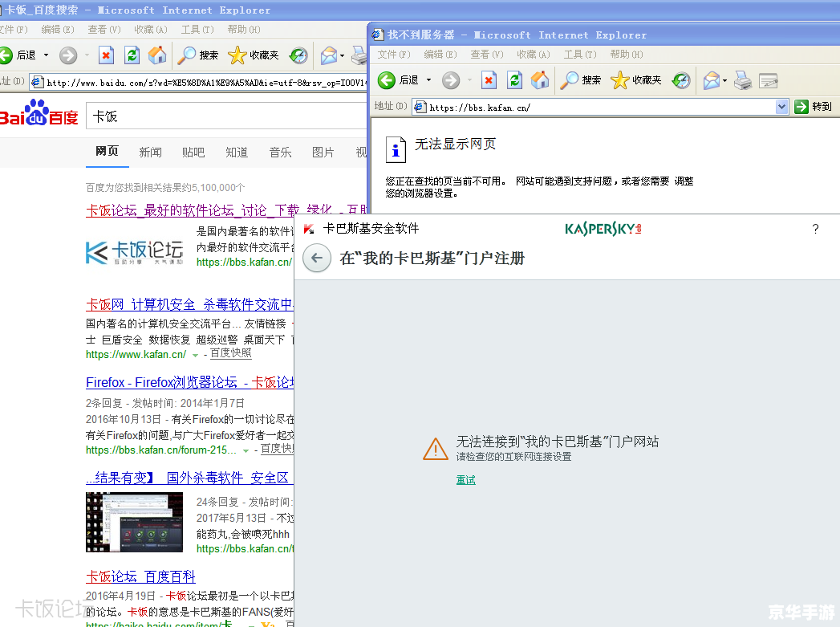Screen dimensions: 840x627
Task: Click the antivirus screenshot thumbnail result
Action: click(x=135, y=522)
